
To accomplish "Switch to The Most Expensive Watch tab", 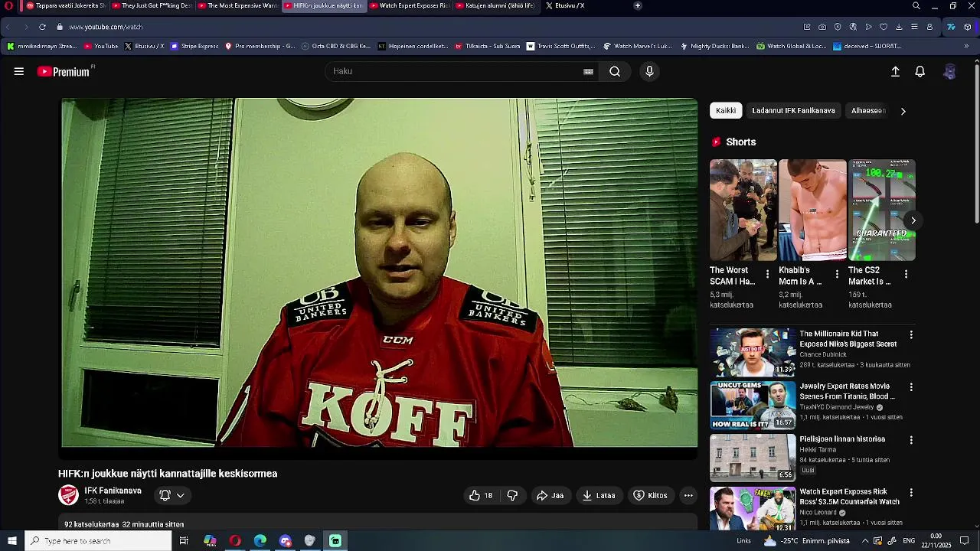I will tap(237, 5).
